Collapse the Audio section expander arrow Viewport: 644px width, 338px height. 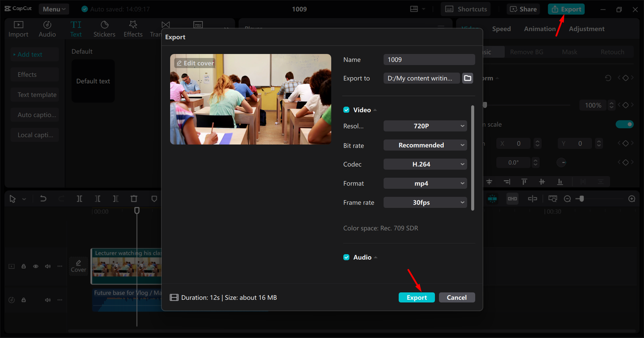tap(376, 258)
